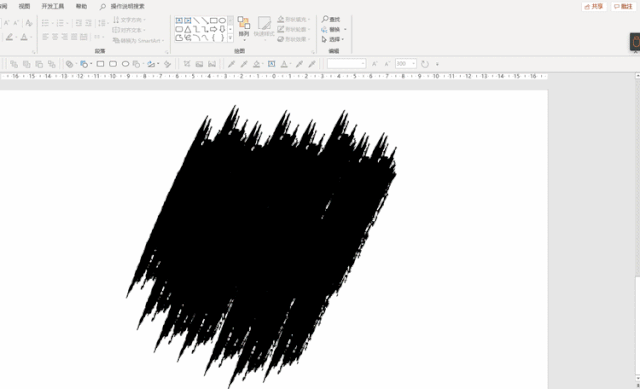Insert a text box from shapes gallery
This screenshot has width=640, height=389.
coord(179,20)
